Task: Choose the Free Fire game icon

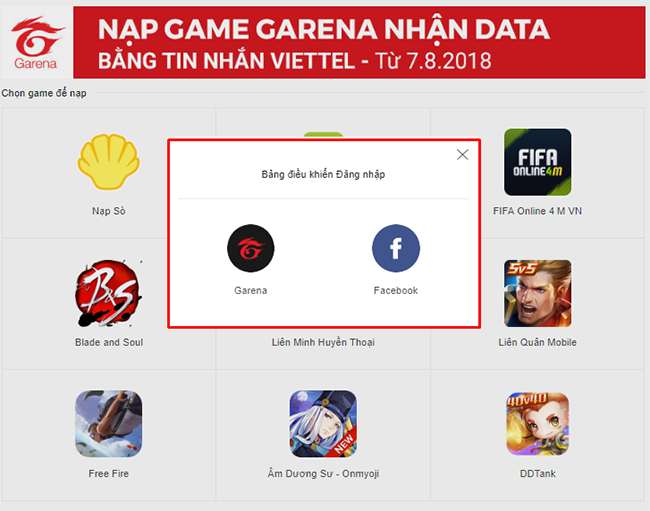Action: click(109, 424)
